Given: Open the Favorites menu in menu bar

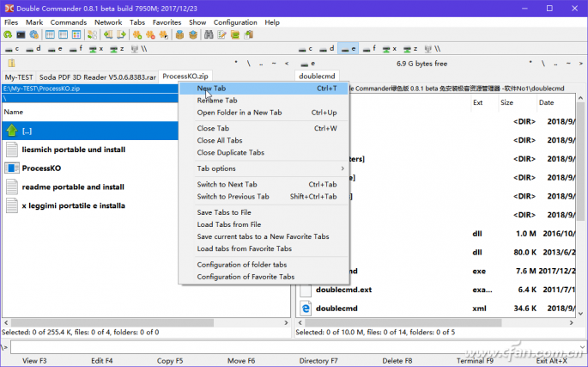Looking at the screenshot, I should [167, 22].
